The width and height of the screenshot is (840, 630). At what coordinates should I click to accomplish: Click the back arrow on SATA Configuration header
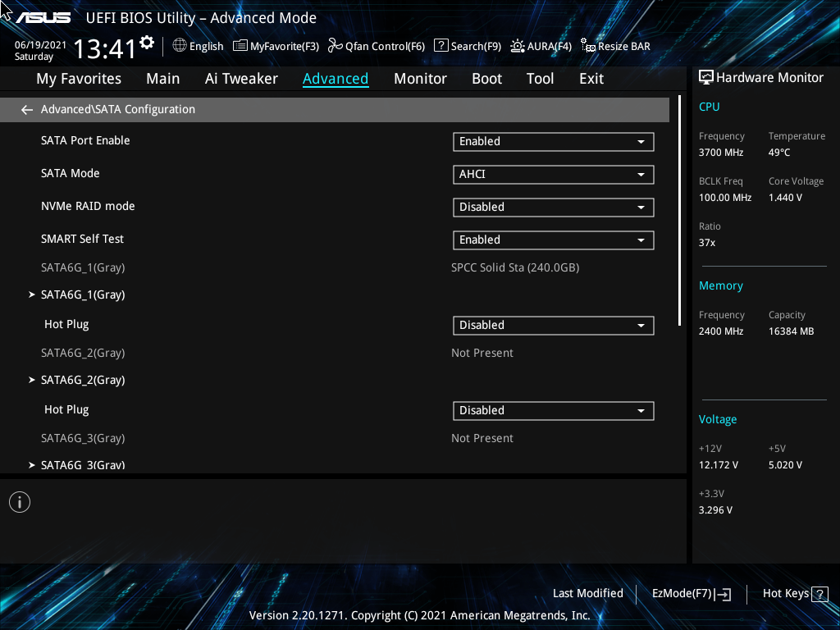(26, 109)
